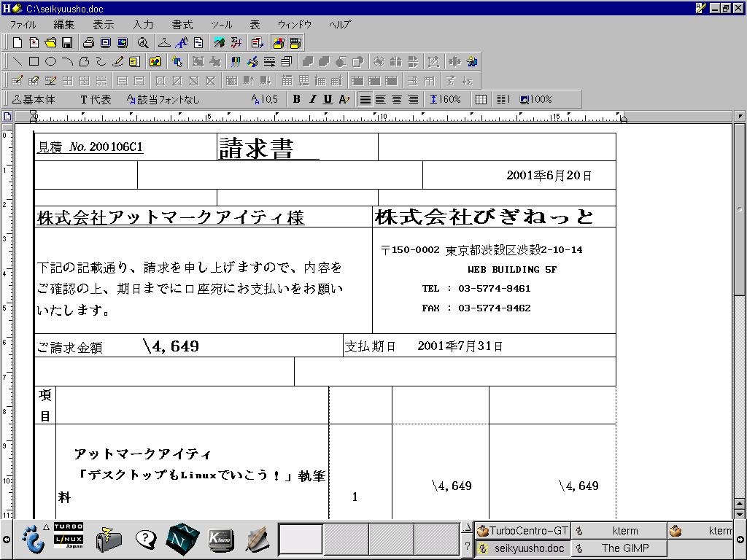Select the first workspace in the pager

[301, 539]
